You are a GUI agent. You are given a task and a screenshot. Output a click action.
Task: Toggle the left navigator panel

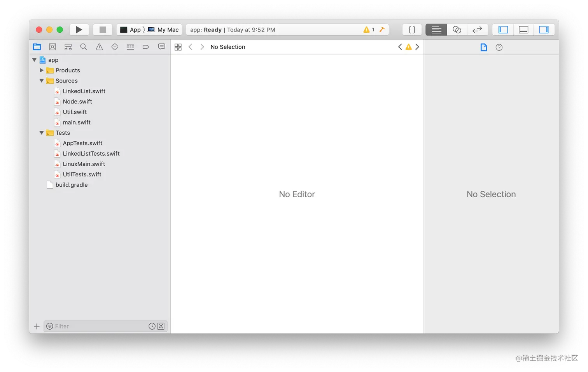[x=503, y=30]
